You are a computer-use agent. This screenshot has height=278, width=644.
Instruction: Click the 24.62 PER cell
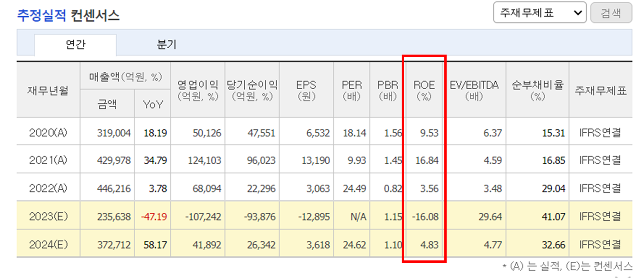pos(354,244)
